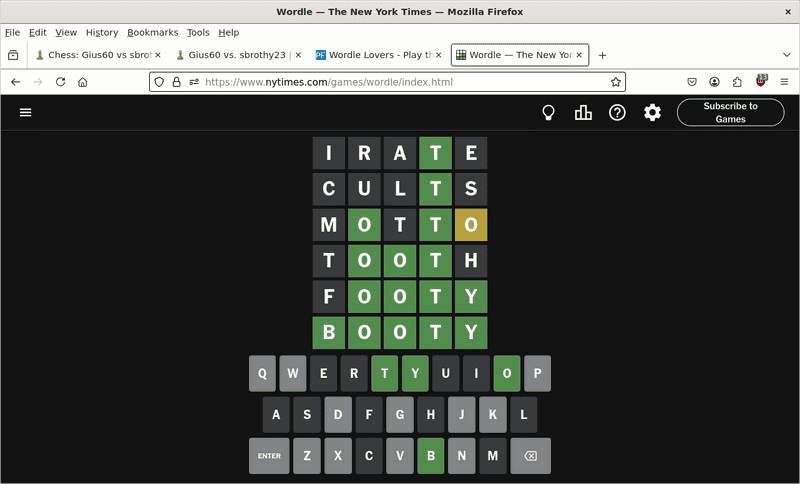The height and width of the screenshot is (484, 800).
Task: Click the backspace key on Wordle keyboard
Action: click(x=531, y=456)
